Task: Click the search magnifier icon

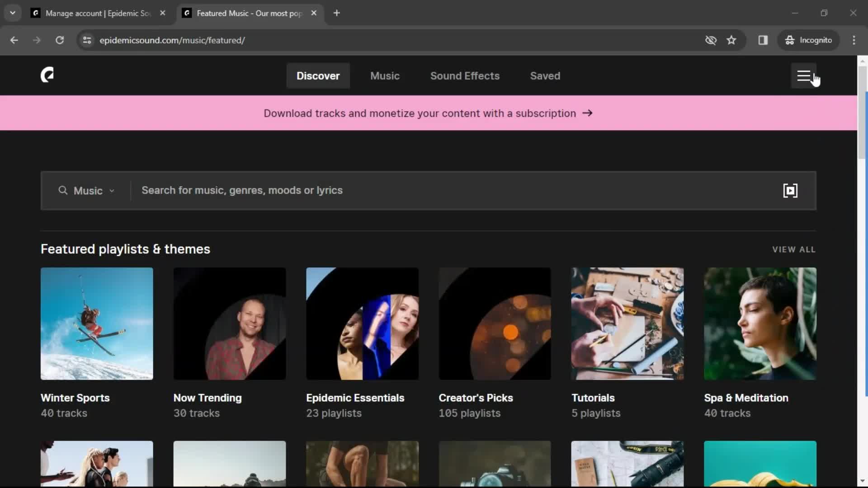Action: pyautogui.click(x=63, y=190)
